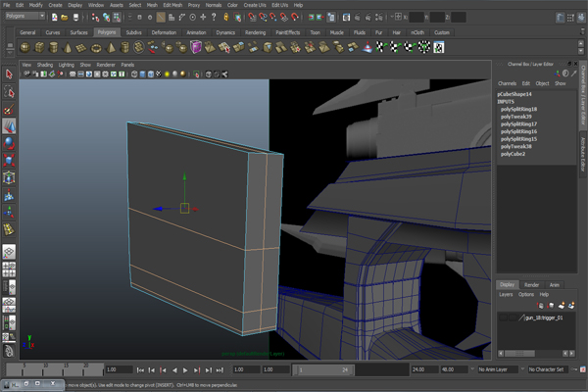
Task: Click Options in the Layer Editor
Action: click(x=526, y=294)
